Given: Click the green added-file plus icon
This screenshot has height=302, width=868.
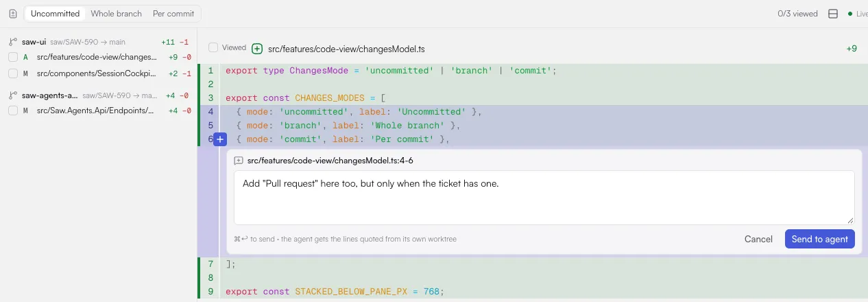Looking at the screenshot, I should [257, 49].
